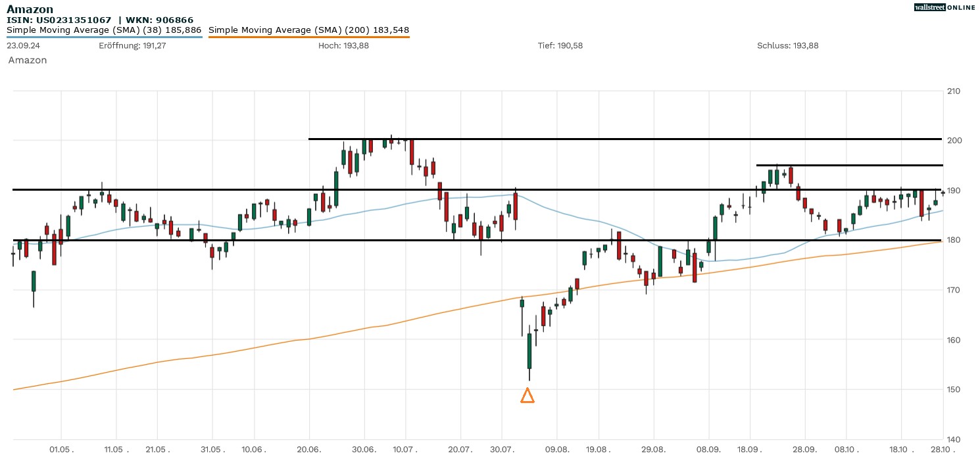The image size is (980, 453).
Task: Click the 140 price label on the y-axis
Action: [952, 439]
